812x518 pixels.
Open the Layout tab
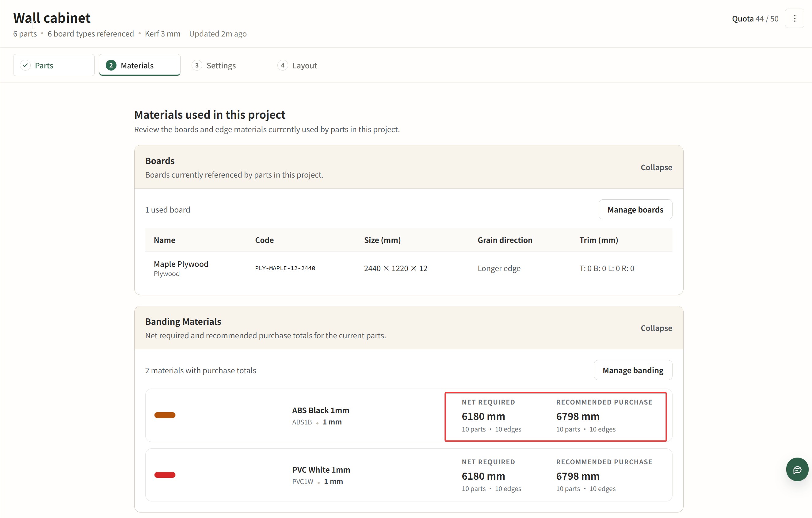coord(304,65)
